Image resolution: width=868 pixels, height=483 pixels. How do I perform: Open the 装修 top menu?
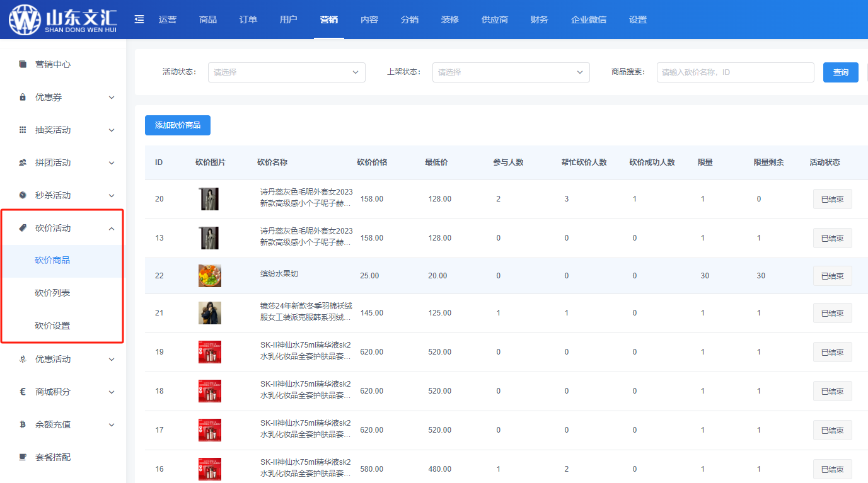(x=450, y=20)
